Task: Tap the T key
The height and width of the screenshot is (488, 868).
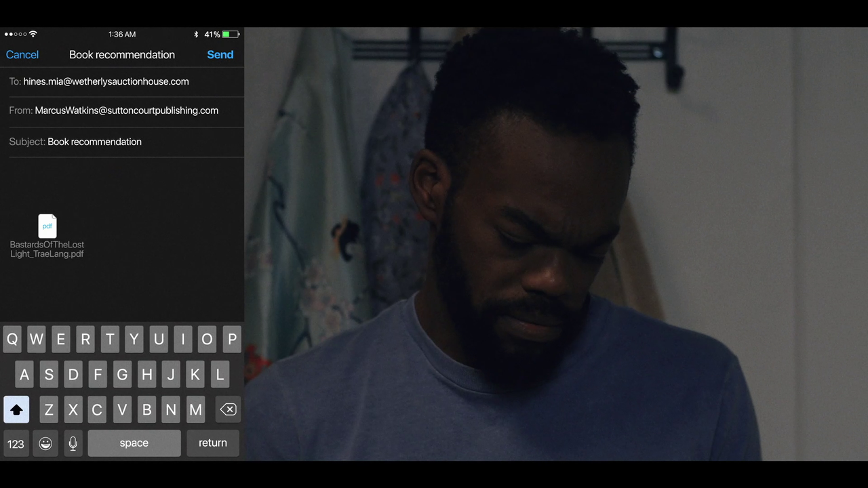Action: pos(110,340)
